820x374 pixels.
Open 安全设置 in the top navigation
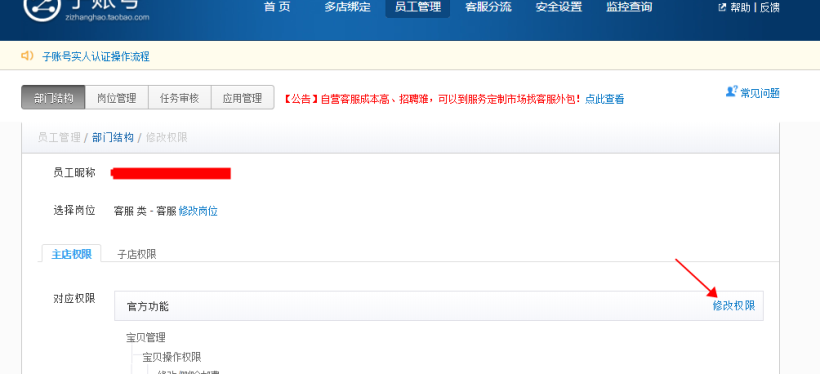pos(559,7)
